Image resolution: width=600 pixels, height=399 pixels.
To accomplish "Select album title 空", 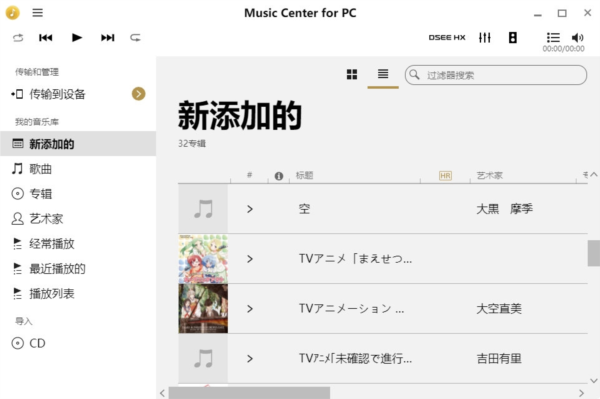I will tap(305, 209).
